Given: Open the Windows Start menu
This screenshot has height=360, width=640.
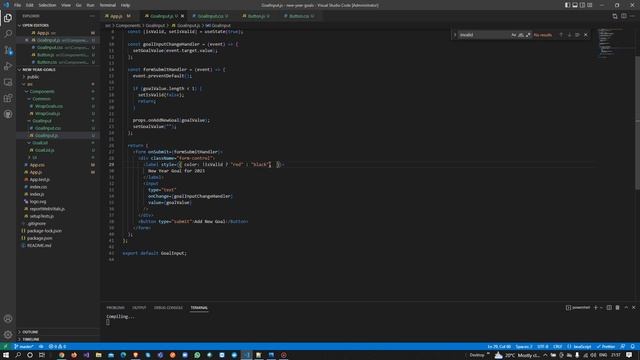Looking at the screenshot, I should tap(6, 355).
